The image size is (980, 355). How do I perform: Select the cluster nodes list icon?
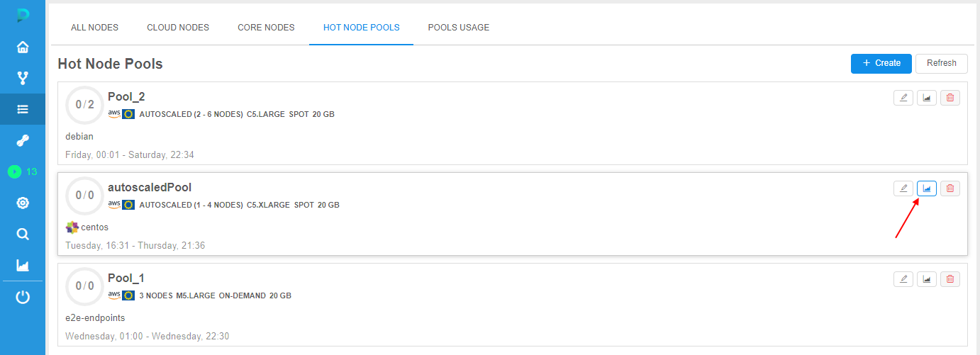coord(23,109)
